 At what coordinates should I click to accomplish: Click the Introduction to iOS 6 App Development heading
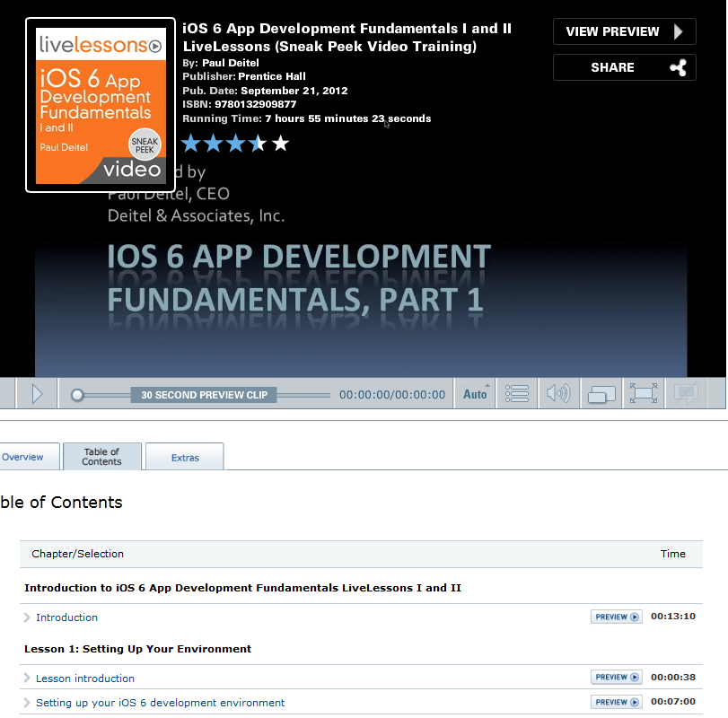[x=243, y=588]
